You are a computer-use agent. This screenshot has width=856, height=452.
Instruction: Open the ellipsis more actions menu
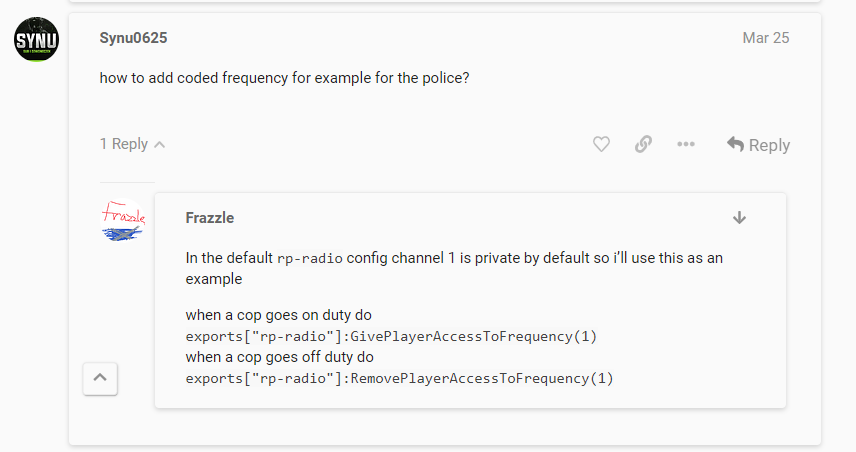click(x=685, y=144)
